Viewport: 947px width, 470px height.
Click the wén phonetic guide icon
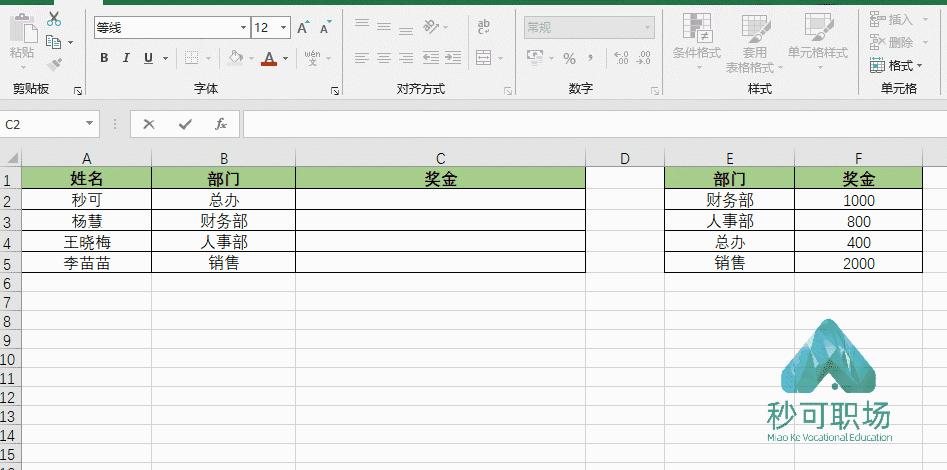click(313, 58)
